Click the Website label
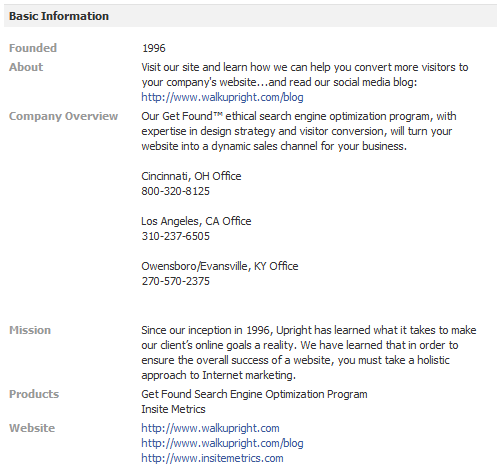 coord(32,428)
